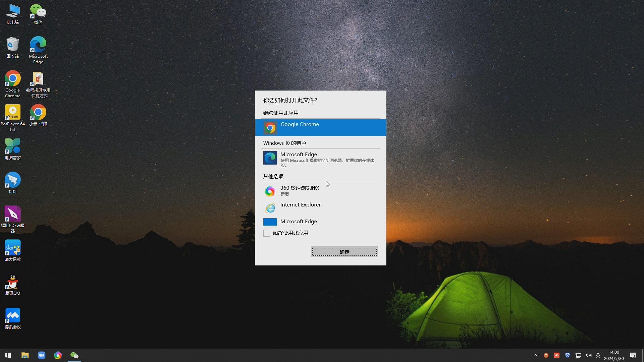This screenshot has width=644, height=362.
Task: Click the Show desktop strip in the taskbar
Action: click(643, 355)
